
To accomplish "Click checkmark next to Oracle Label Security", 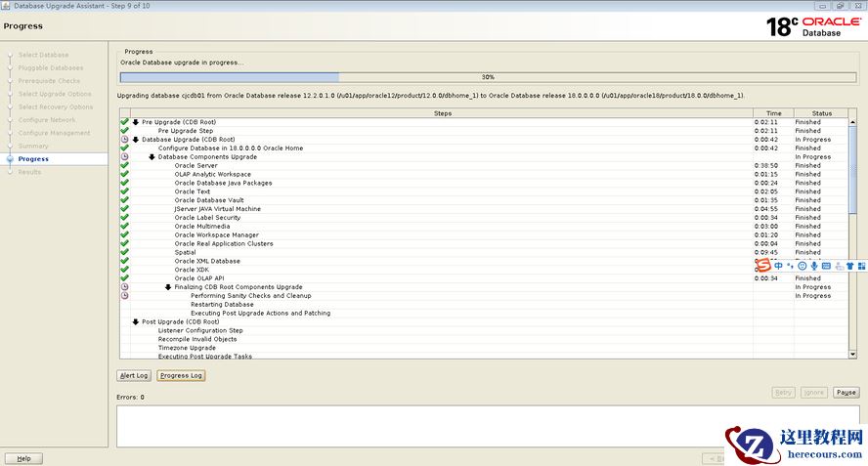I will click(x=124, y=218).
